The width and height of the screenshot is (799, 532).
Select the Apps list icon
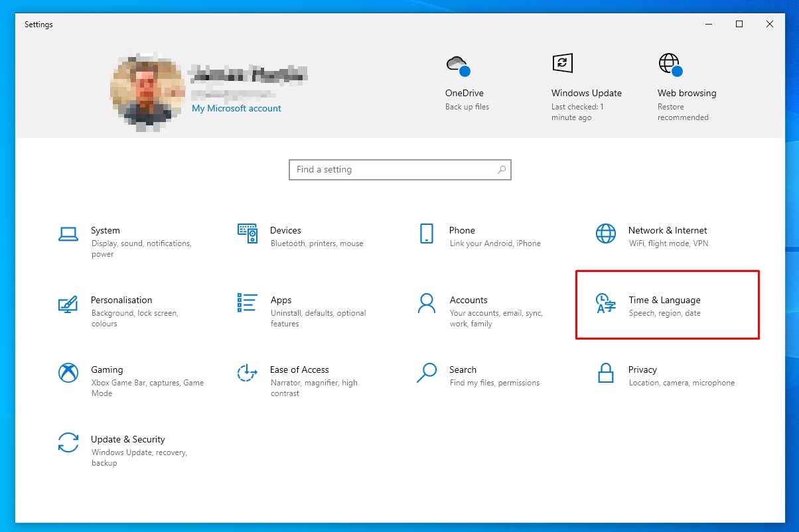point(247,303)
